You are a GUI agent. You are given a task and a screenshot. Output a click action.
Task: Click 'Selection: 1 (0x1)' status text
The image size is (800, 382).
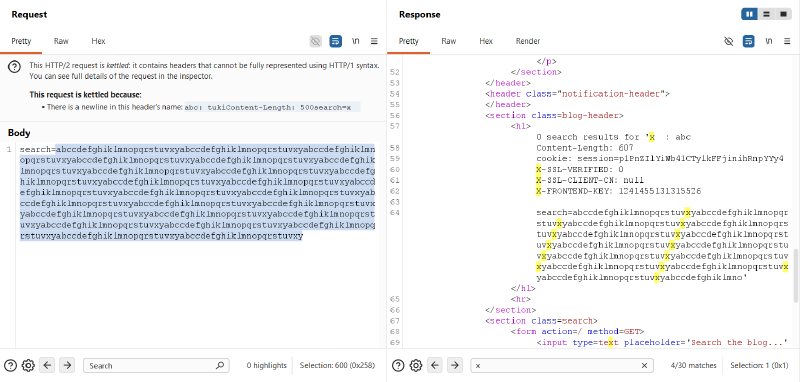[760, 365]
